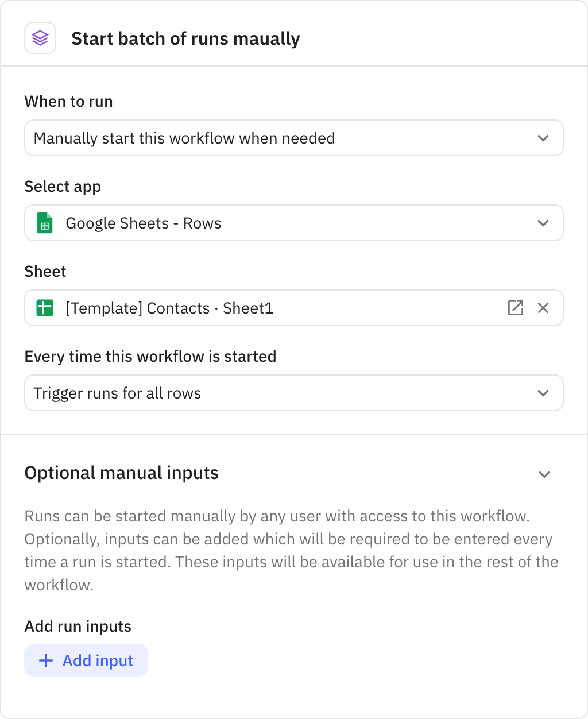This screenshot has width=588, height=719.
Task: Remove the selected [Template] Contacts sheet
Action: (x=543, y=308)
